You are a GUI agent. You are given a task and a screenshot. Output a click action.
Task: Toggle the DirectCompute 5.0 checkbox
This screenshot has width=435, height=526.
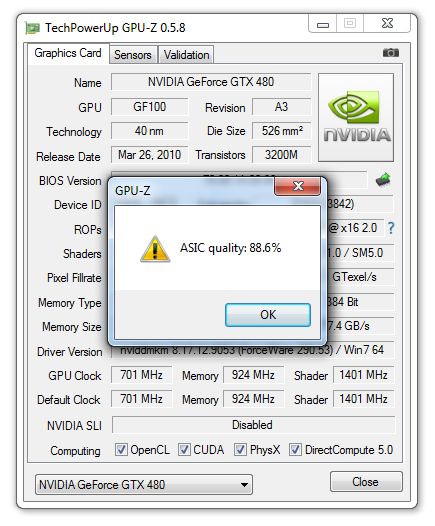click(295, 450)
